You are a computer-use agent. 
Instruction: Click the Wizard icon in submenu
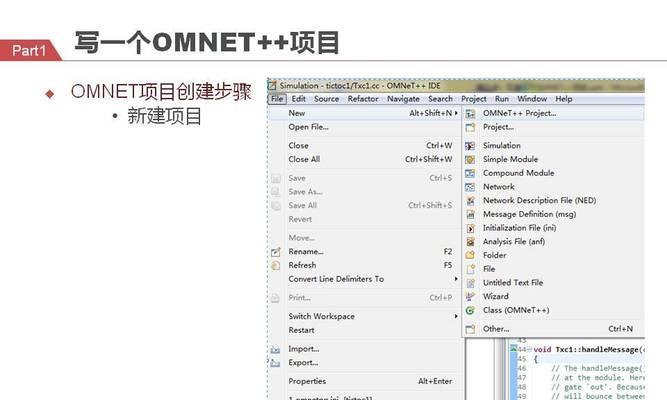(x=470, y=297)
